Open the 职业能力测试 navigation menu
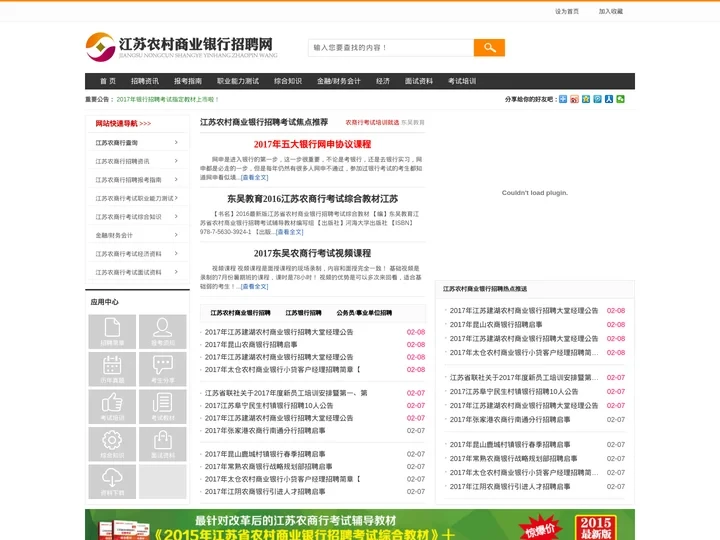 238,81
